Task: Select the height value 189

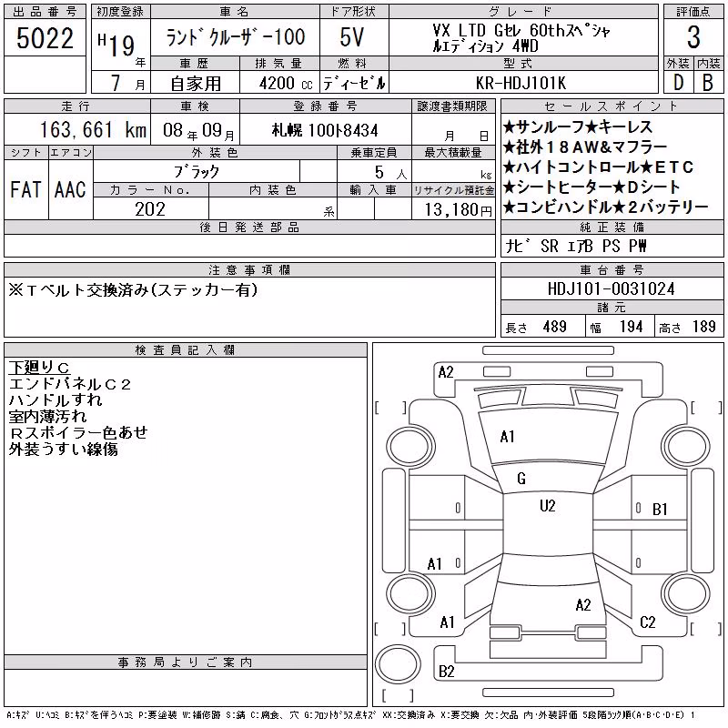Action: pyautogui.click(x=703, y=327)
